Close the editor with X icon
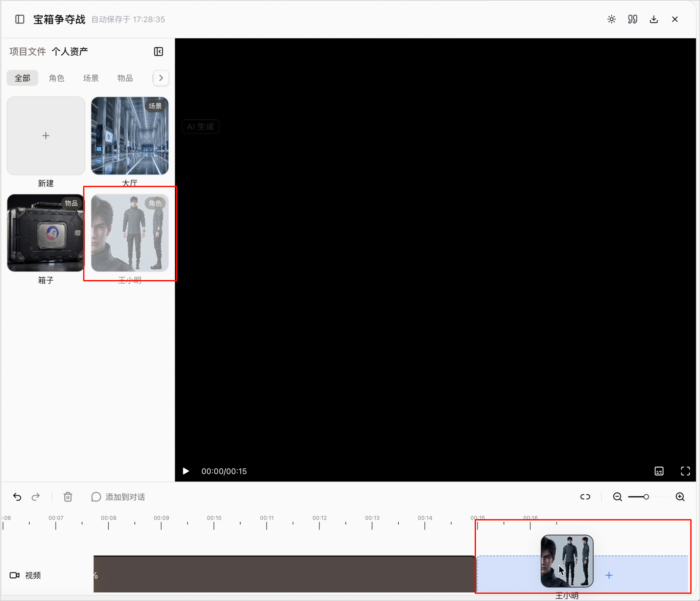Viewport: 700px width, 601px height. 675,19
